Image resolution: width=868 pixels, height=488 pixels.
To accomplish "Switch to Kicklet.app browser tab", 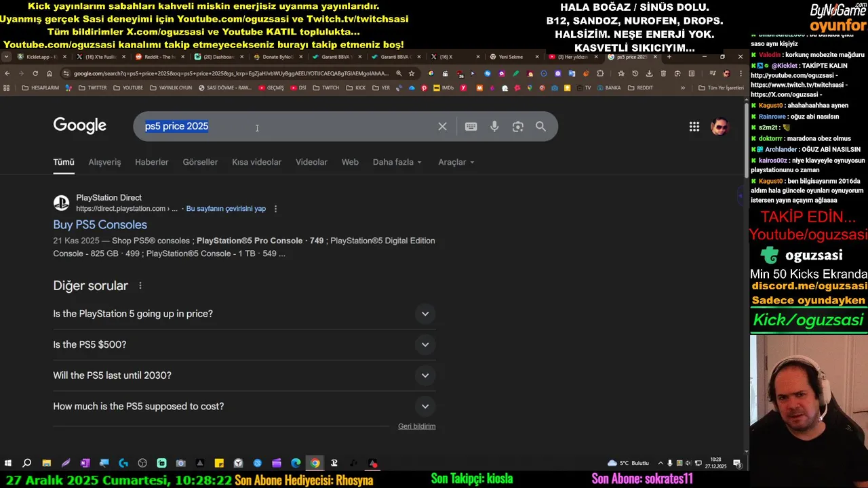I will pyautogui.click(x=41, y=57).
